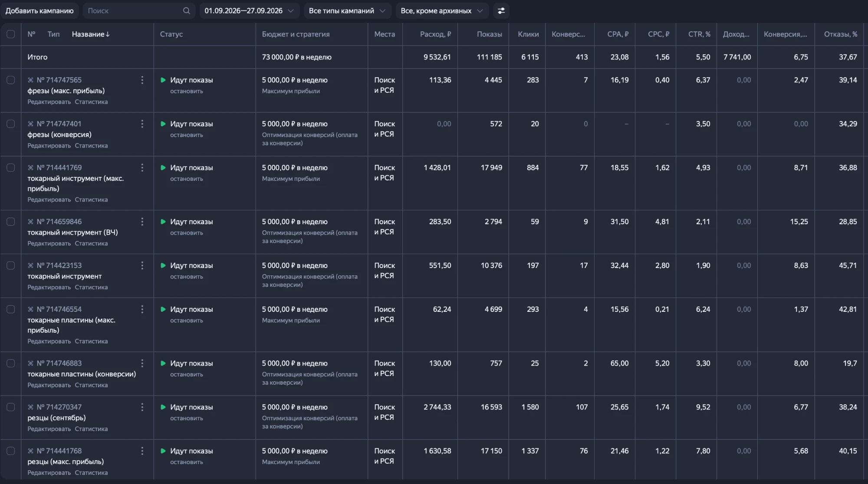The height and width of the screenshot is (484, 868).
Task: Click остановить for campaign резцы (макс. прибыль)
Action: coord(187,462)
